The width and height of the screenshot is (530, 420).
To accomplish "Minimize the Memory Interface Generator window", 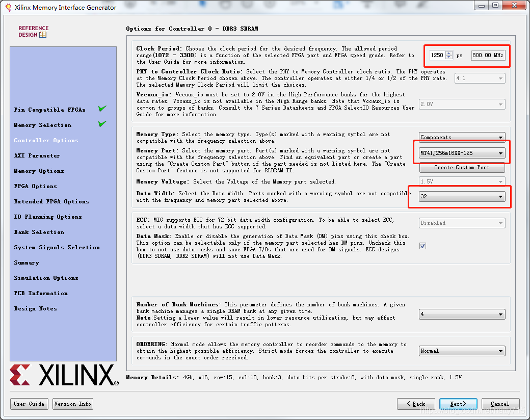I will (x=481, y=5).
